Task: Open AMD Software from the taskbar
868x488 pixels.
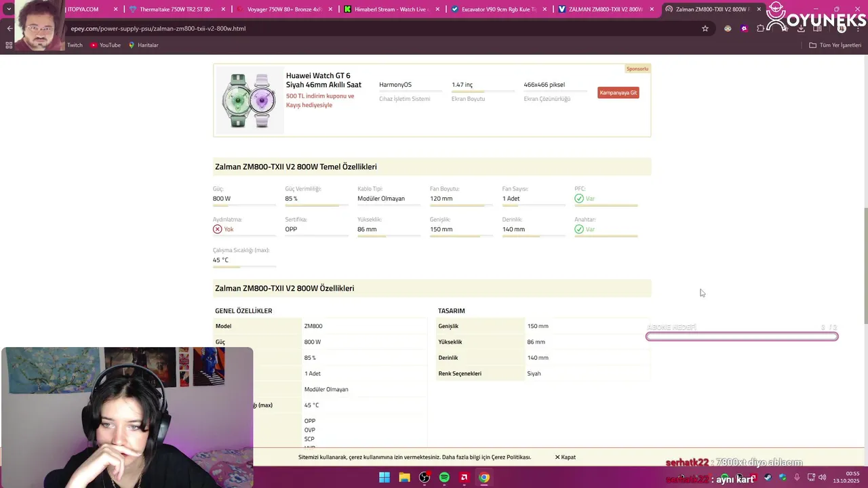Action: pyautogui.click(x=465, y=477)
